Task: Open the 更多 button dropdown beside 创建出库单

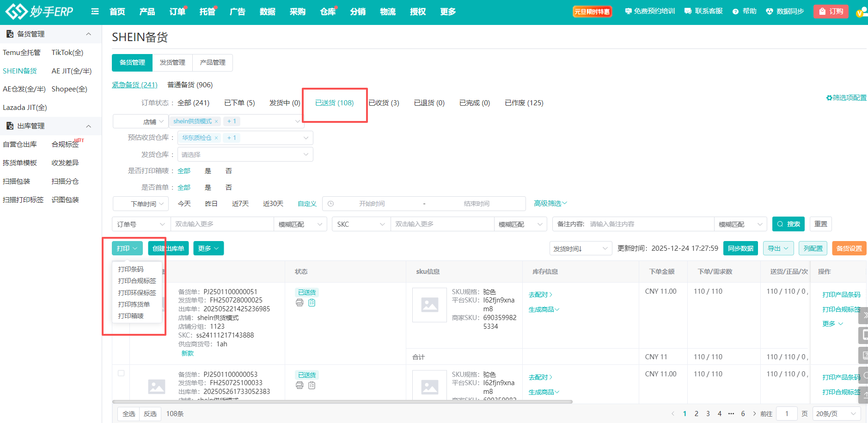Action: click(x=208, y=248)
